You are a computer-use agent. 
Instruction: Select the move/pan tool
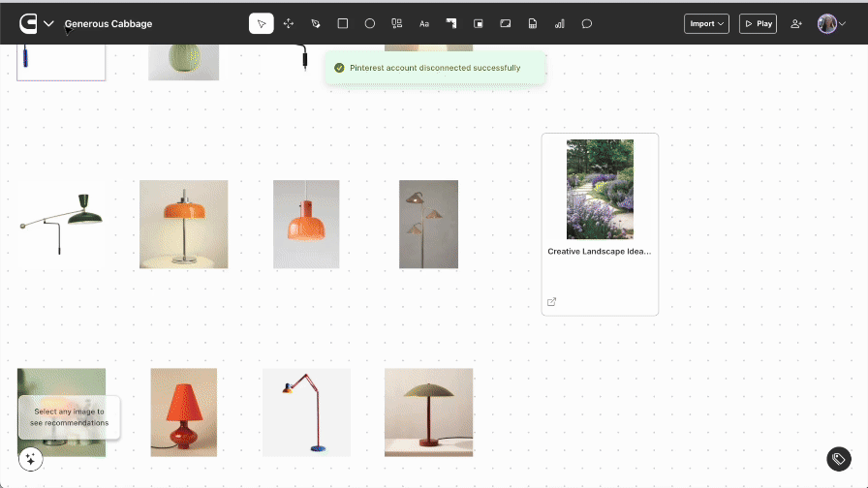pos(289,23)
